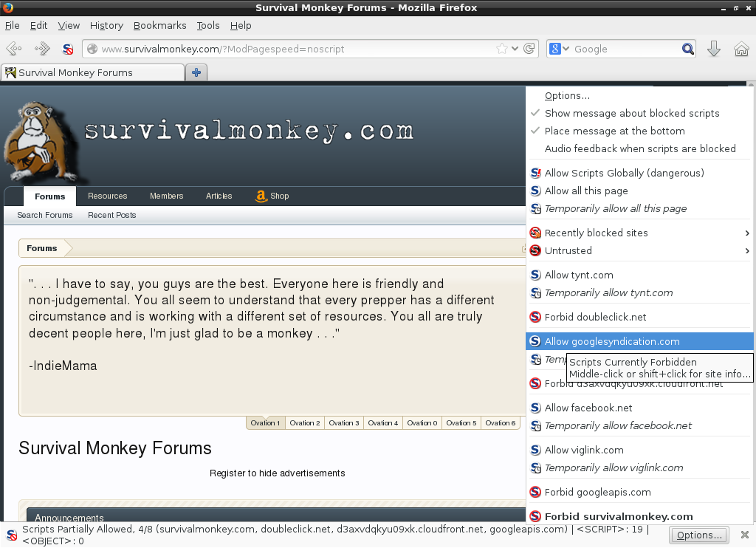Viewport: 756px width, 548px height.
Task: Choose Allow facebook.net
Action: tap(639, 408)
